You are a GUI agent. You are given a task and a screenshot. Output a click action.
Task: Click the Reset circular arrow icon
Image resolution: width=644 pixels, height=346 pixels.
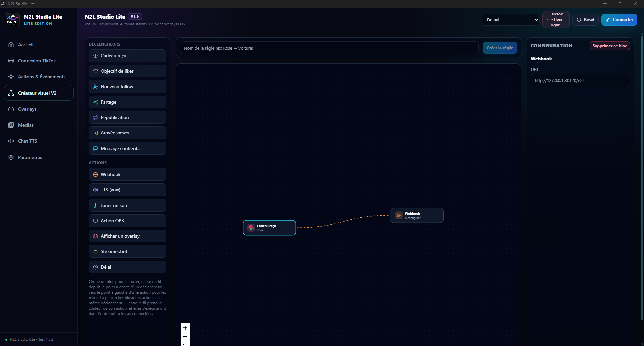(x=579, y=20)
